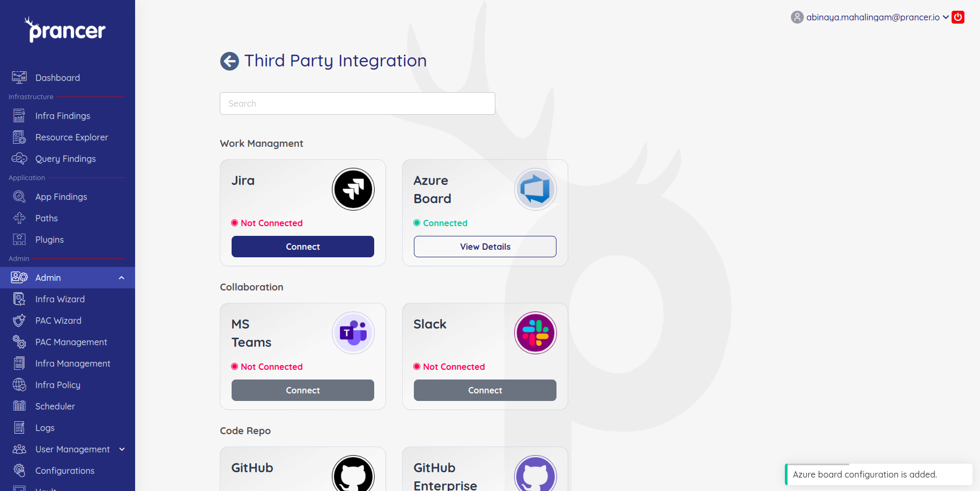
Task: Click the user email abinaya.mahalingam@prancer.io
Action: pyautogui.click(x=873, y=17)
